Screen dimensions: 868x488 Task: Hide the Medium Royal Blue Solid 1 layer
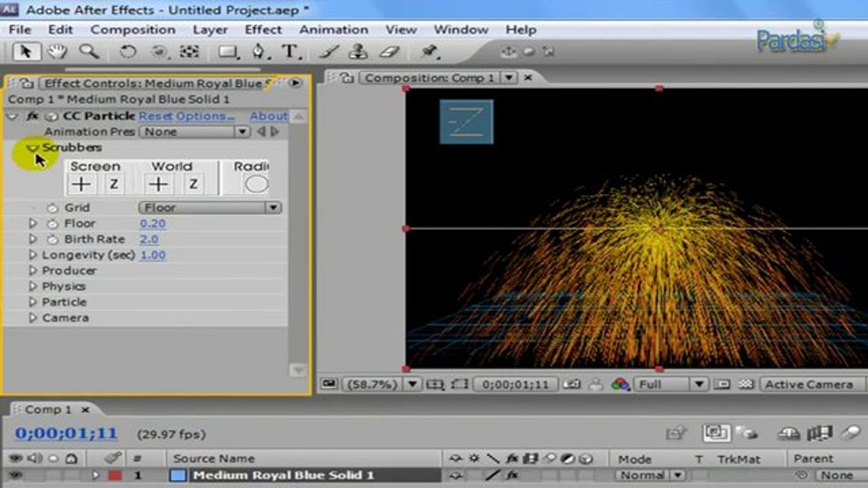(x=14, y=475)
